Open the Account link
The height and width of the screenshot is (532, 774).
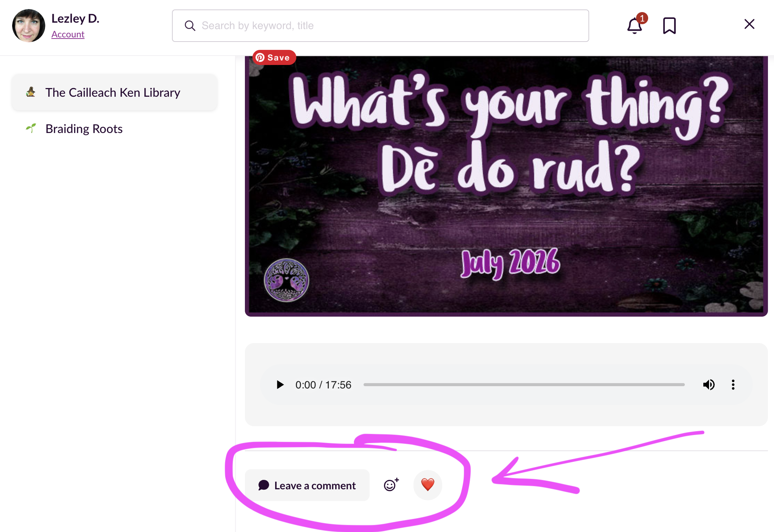(68, 34)
